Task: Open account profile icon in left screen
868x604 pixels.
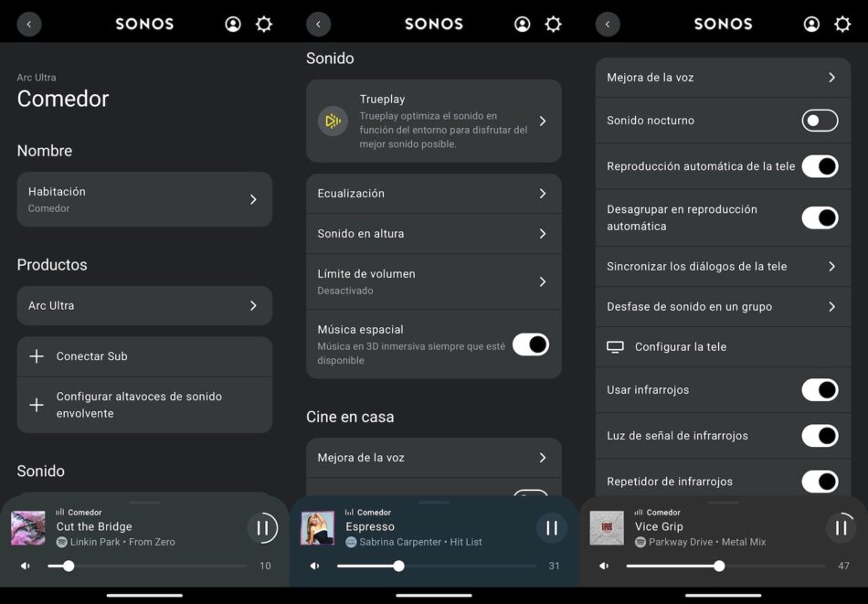Action: [x=233, y=25]
